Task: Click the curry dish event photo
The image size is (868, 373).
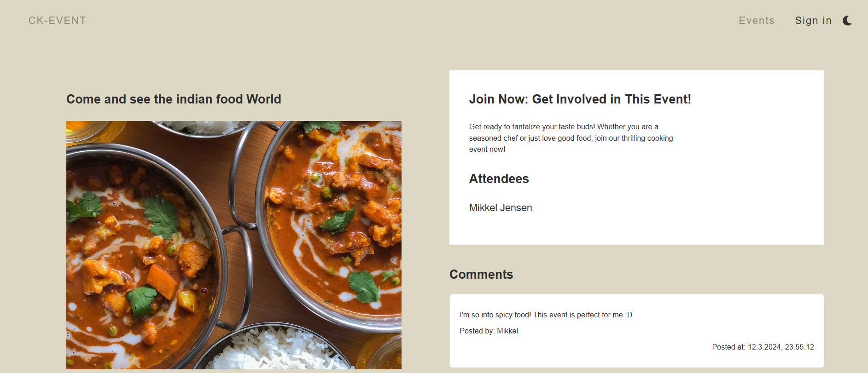Action: [x=233, y=244]
